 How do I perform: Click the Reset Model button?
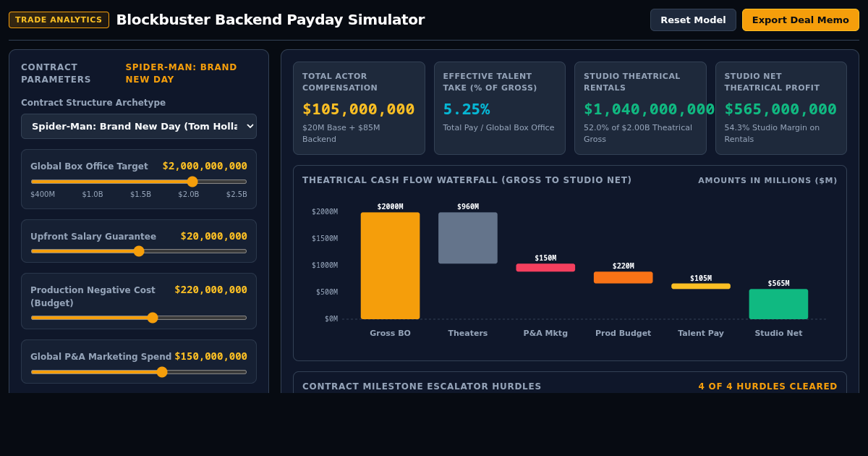click(693, 20)
